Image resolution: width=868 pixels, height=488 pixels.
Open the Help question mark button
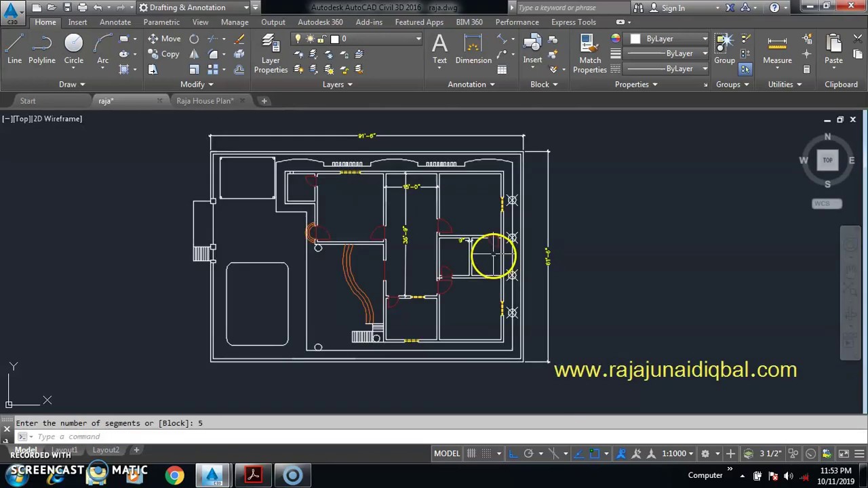point(774,7)
